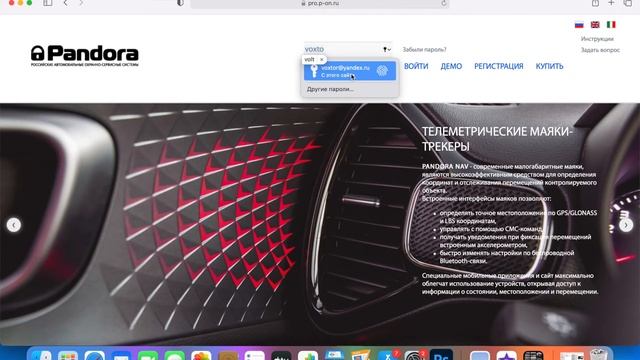Open the privacy report shield icon

(180, 3)
